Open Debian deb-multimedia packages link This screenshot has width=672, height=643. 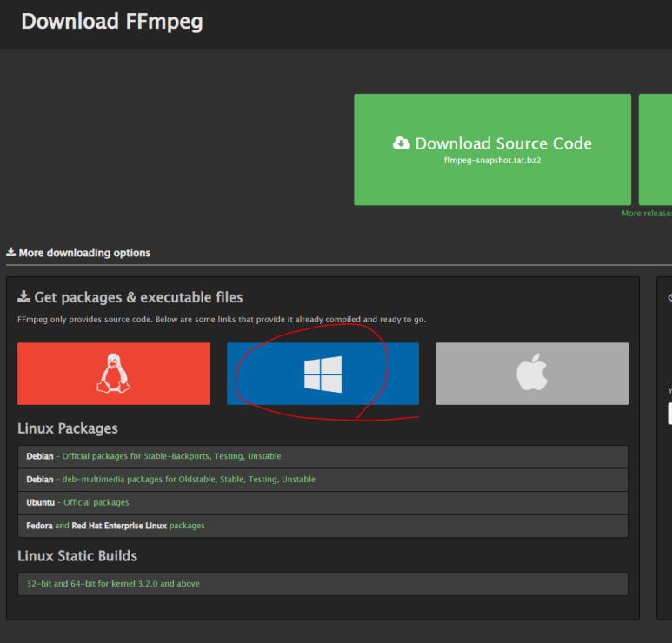point(189,480)
